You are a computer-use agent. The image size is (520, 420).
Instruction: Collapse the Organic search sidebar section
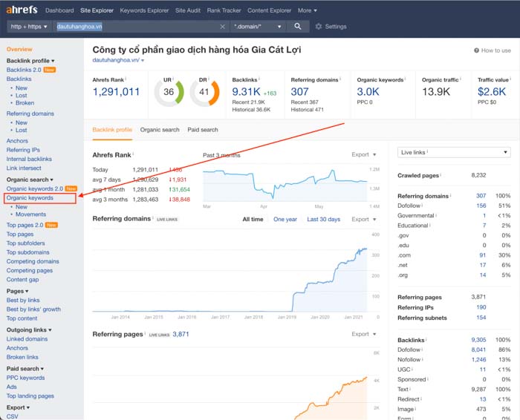pos(30,180)
